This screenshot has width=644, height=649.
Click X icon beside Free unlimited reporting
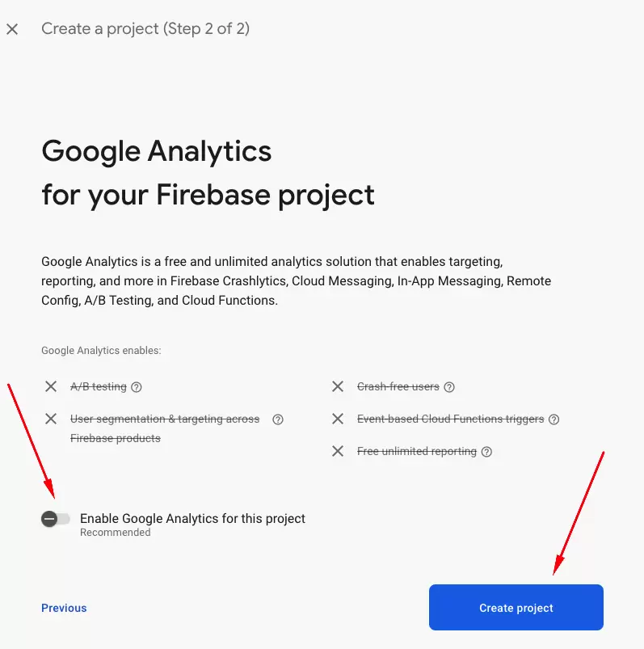338,451
